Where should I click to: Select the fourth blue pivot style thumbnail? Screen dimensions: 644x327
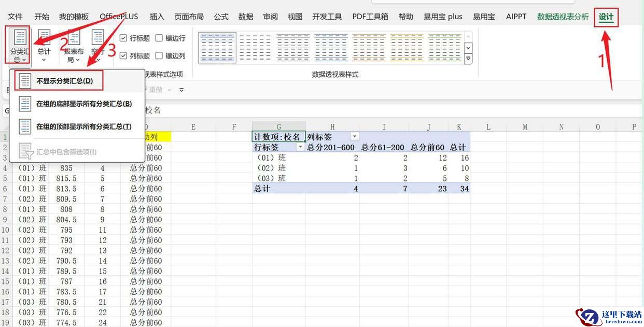click(331, 48)
